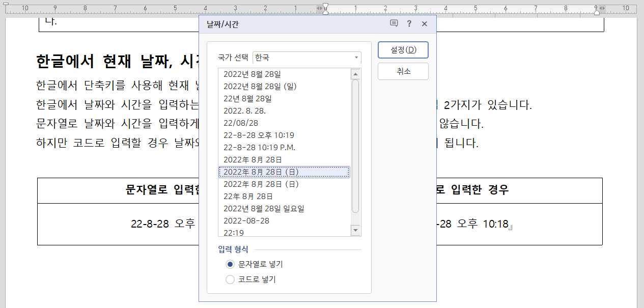Select format 22/08/28

pos(284,123)
